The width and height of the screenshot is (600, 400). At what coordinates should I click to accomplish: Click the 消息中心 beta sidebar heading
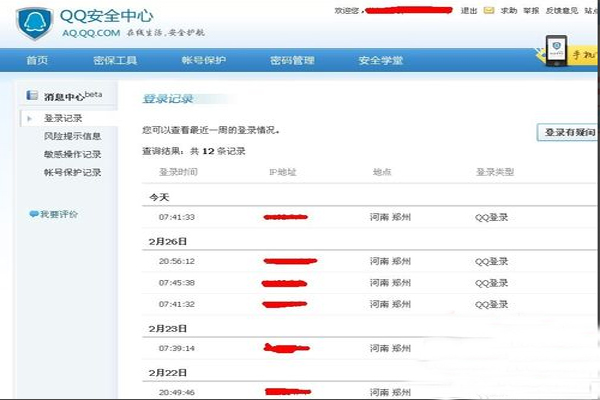click(73, 95)
